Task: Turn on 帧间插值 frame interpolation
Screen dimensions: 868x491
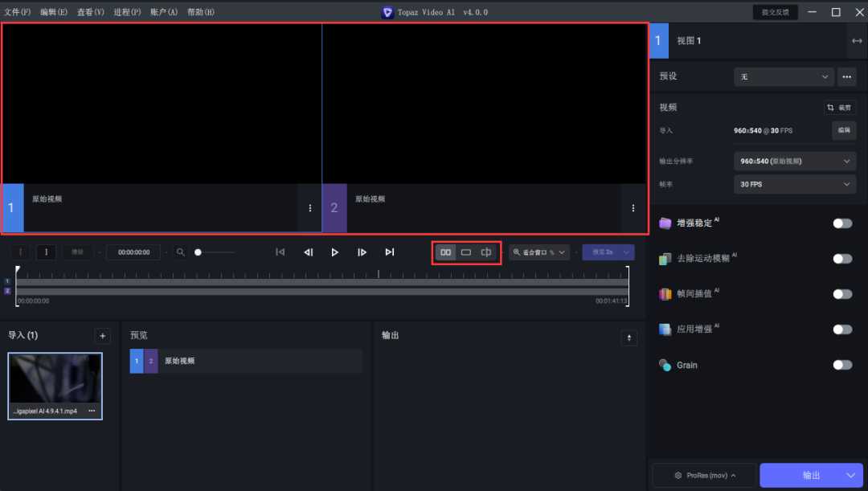Action: (x=841, y=294)
